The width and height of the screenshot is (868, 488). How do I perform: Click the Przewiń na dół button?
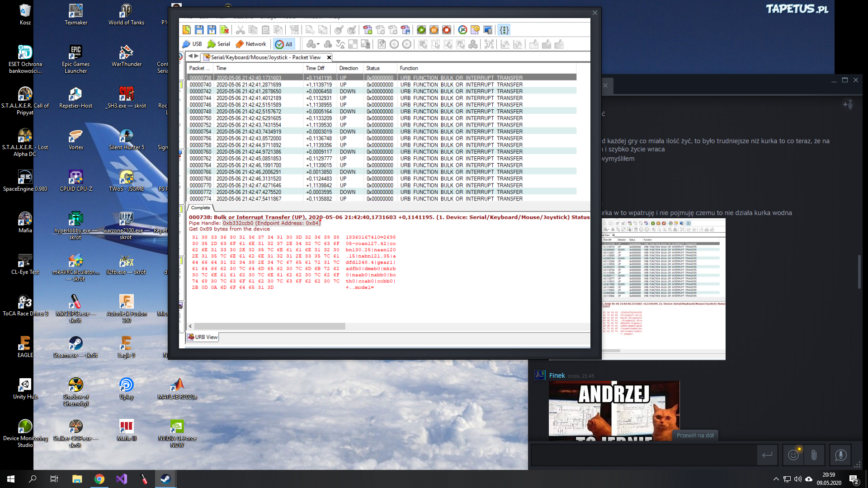coord(695,435)
